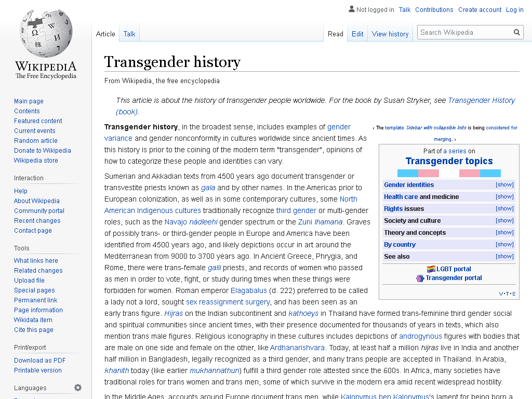Click the LGBT portal rainbow flag icon
532x399 pixels.
[431, 269]
